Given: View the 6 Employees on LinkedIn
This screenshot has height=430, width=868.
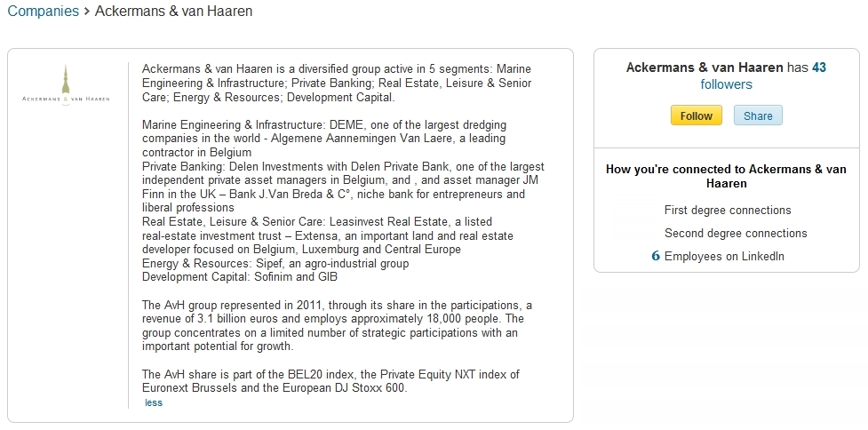Looking at the screenshot, I should [718, 257].
